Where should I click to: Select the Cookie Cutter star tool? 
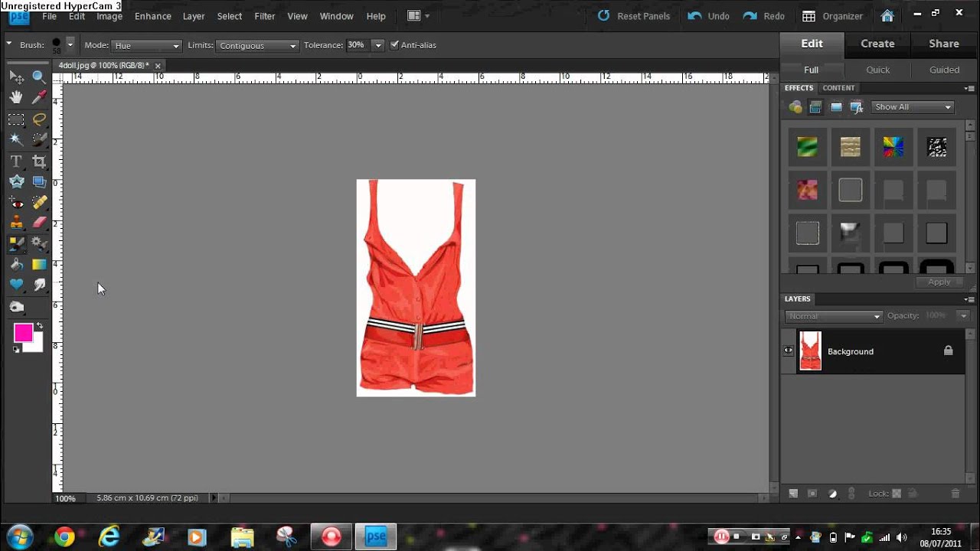click(16, 181)
